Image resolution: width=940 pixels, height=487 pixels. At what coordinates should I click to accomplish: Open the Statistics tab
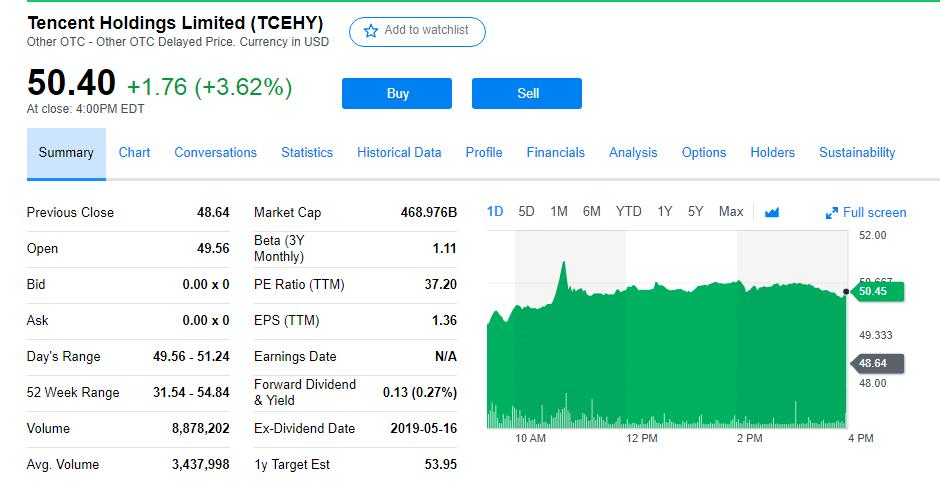tap(307, 153)
